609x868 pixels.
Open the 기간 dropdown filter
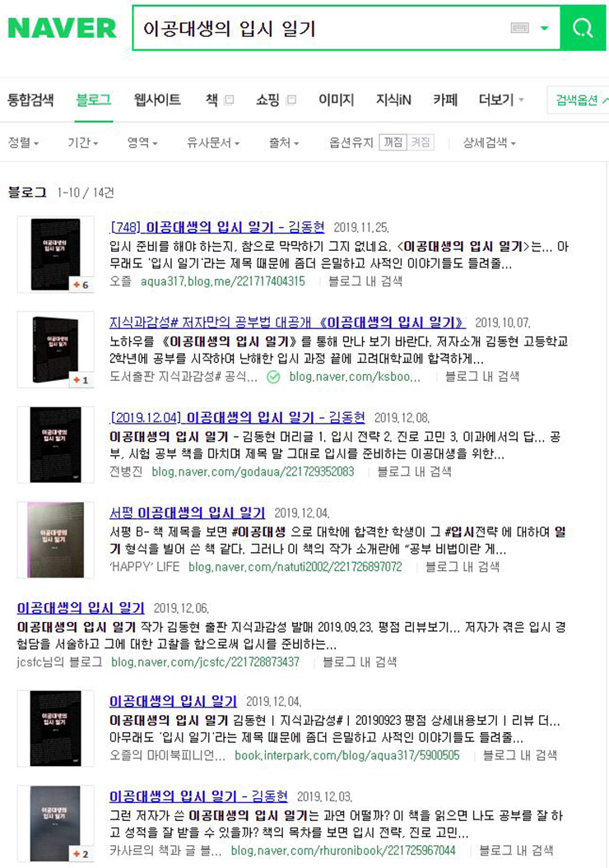83,143
